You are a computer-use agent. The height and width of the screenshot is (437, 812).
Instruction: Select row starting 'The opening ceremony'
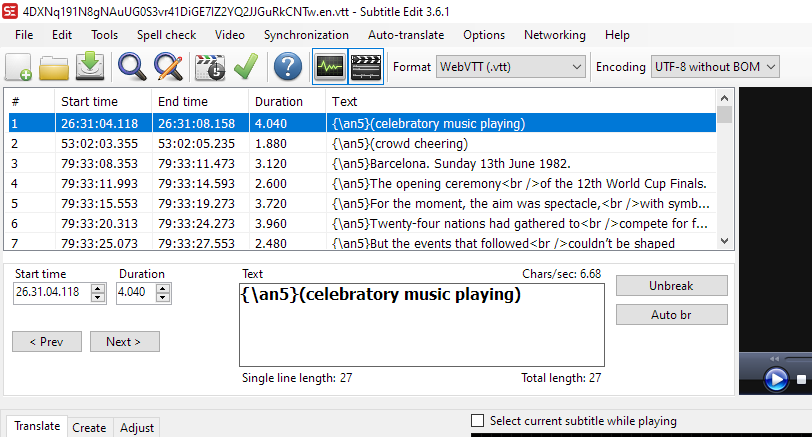click(x=362, y=183)
